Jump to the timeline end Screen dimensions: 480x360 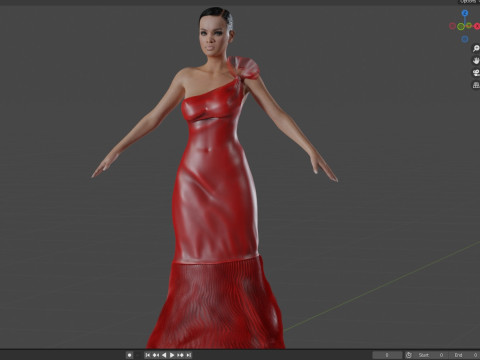(189, 355)
